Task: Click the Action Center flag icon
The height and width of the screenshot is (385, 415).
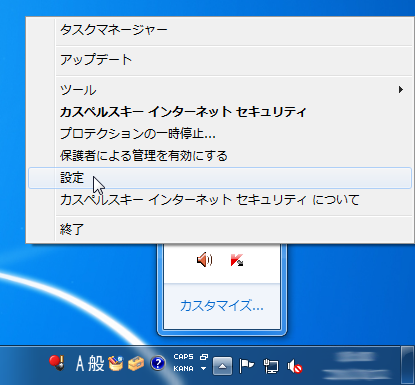Action: click(x=246, y=366)
